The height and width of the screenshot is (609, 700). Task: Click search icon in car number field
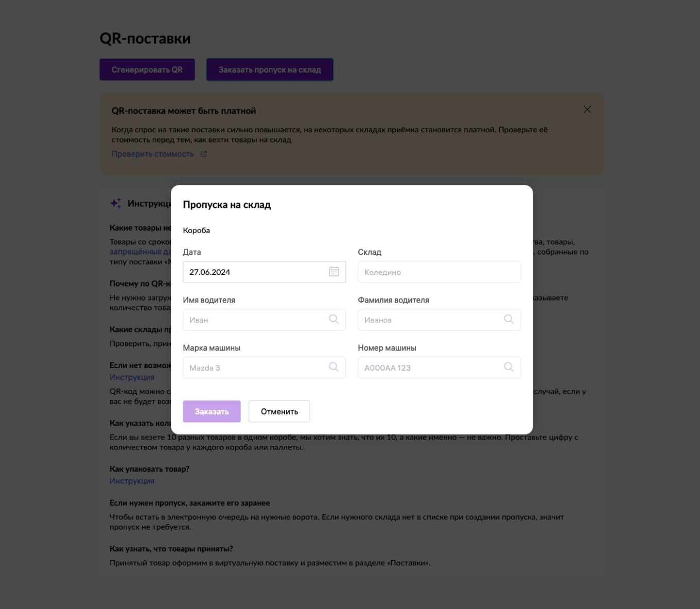(509, 367)
